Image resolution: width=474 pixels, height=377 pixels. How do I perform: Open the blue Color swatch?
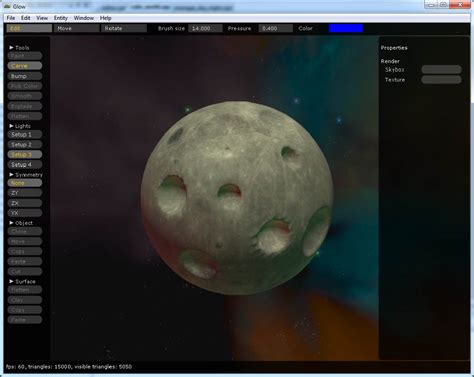(346, 28)
